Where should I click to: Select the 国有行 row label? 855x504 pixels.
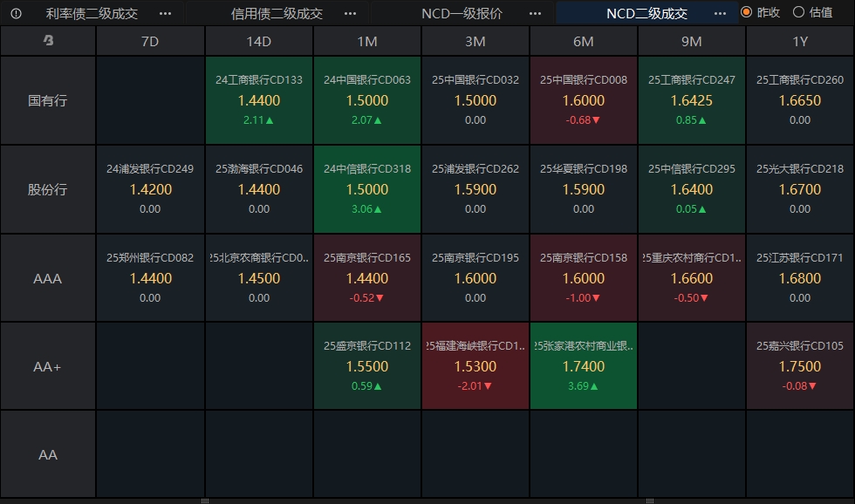[48, 100]
